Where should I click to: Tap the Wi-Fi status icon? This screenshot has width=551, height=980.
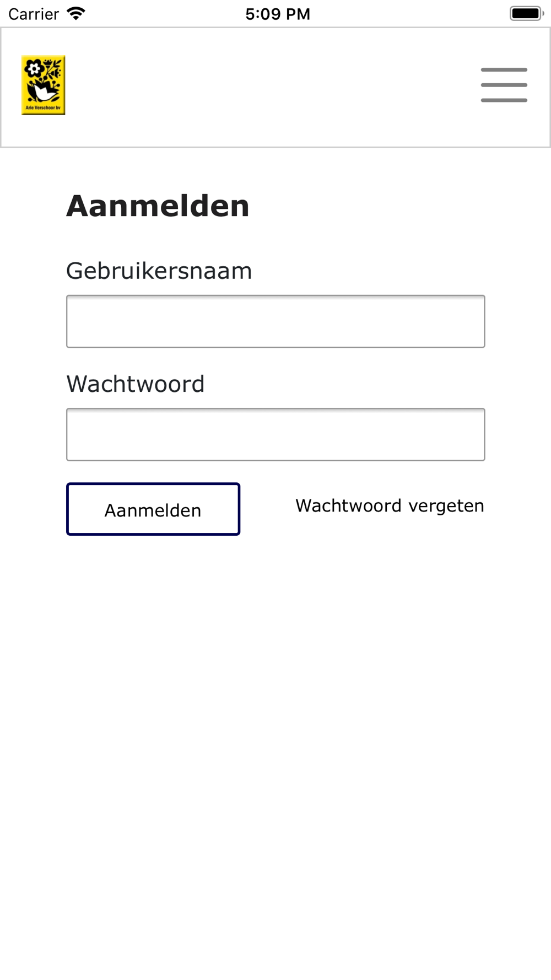point(76,13)
